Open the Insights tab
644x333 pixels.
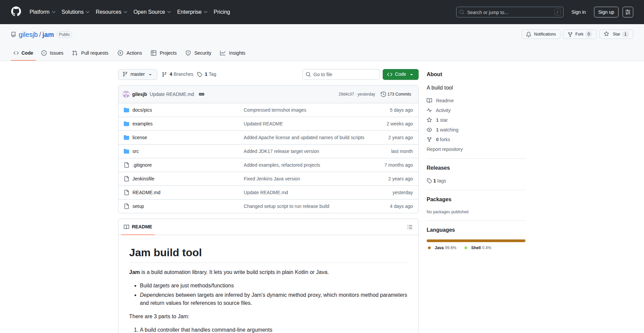233,53
